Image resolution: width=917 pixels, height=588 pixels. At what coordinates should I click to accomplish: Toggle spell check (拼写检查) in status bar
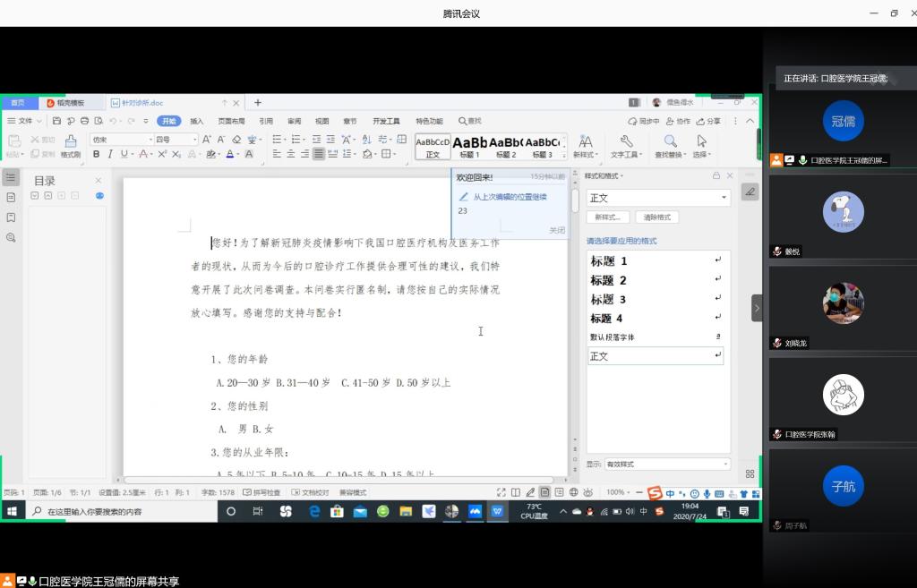pos(261,493)
